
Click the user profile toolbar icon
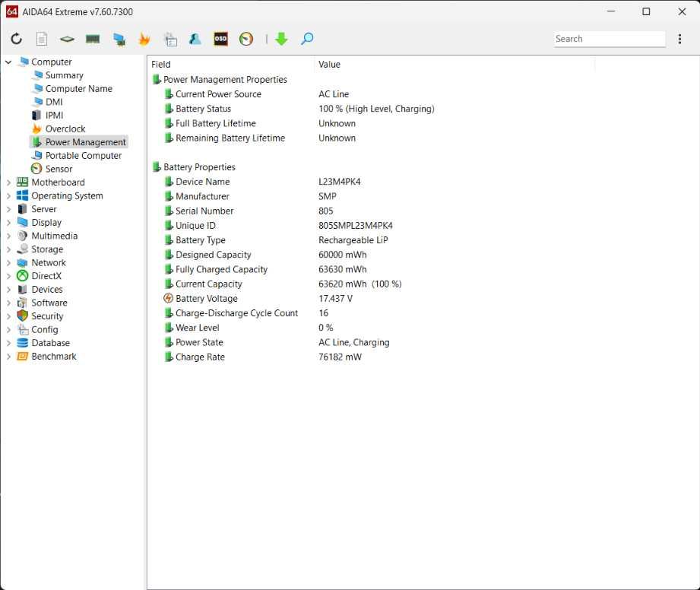coord(195,39)
